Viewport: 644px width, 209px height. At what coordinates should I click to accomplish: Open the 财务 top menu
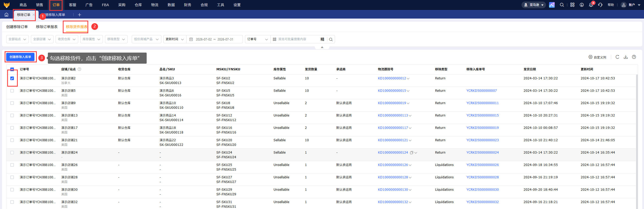point(188,5)
